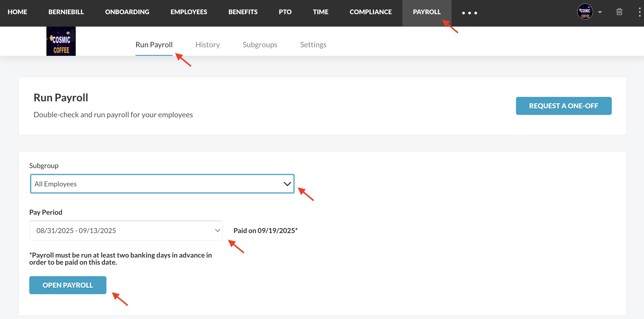
Task: Open the horizontal ellipsis more menu
Action: point(470,13)
